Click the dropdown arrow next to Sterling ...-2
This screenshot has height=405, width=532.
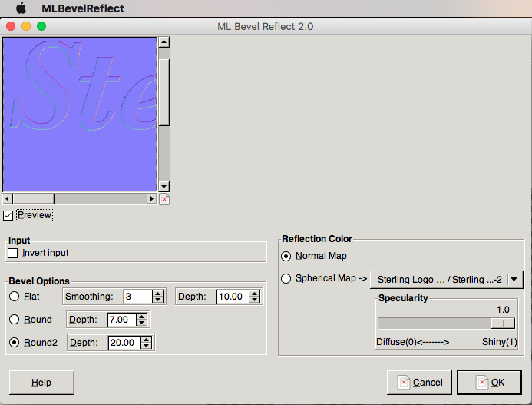[x=514, y=280]
